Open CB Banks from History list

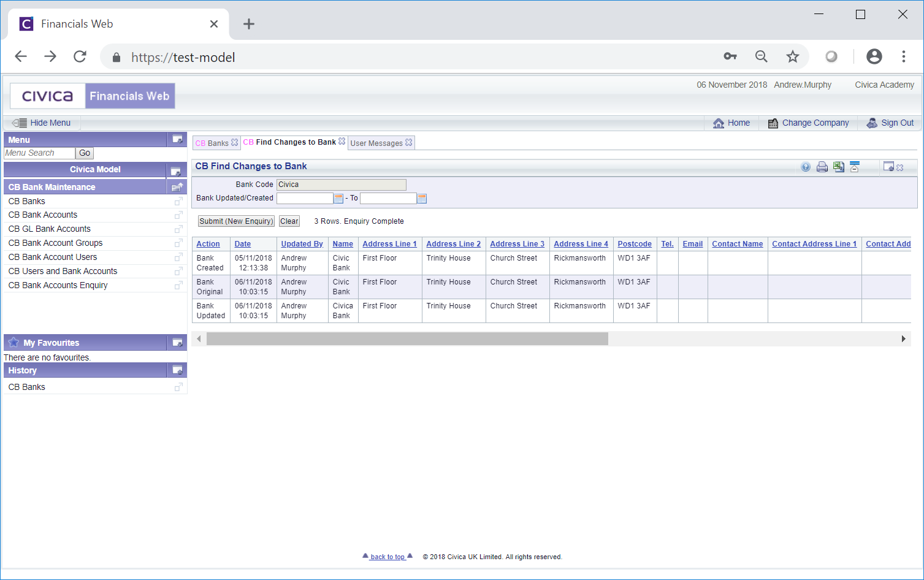(27, 387)
